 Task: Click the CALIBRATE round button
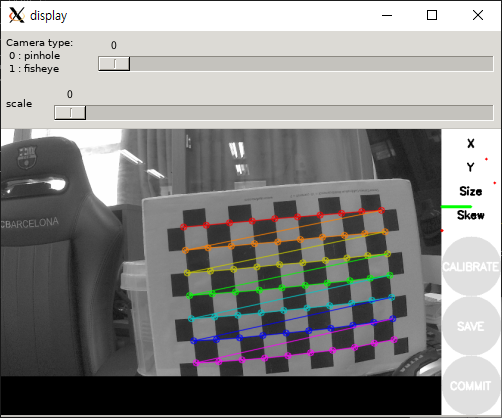click(x=471, y=266)
